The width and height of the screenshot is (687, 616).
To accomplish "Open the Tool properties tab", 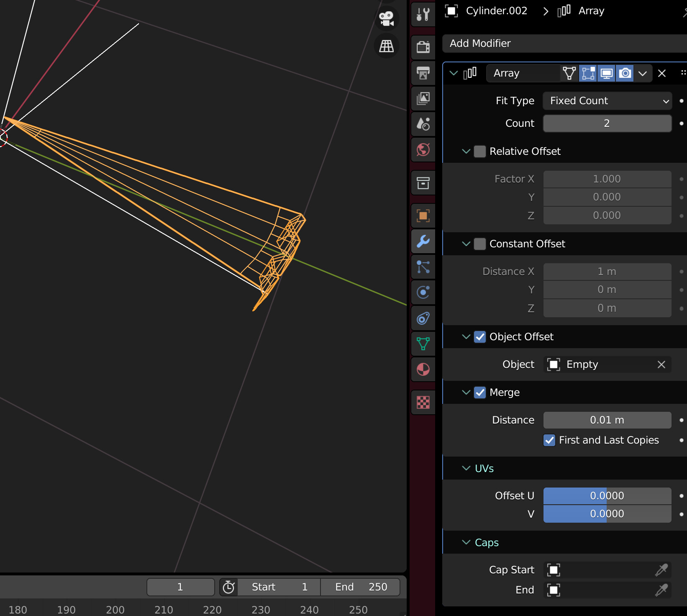I will tap(423, 15).
